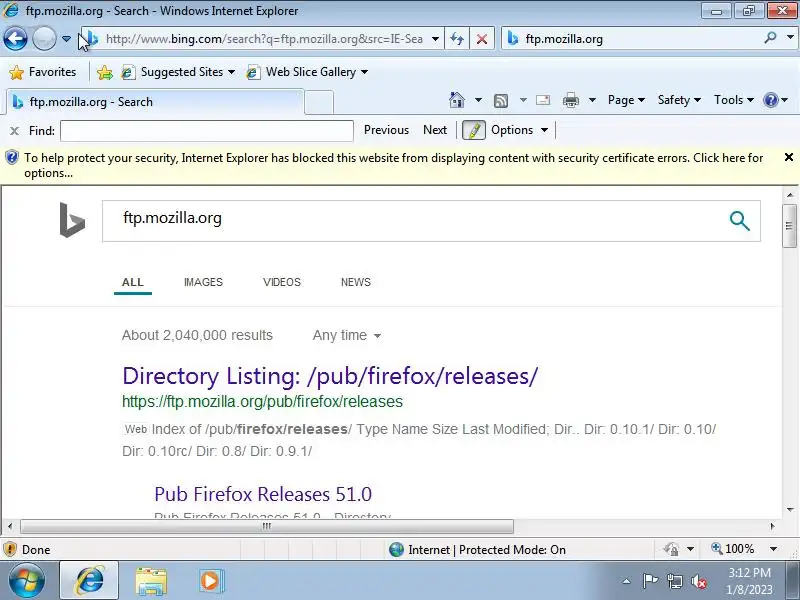
Task: Click the green ftp.mozilla.org releases URL
Action: click(x=262, y=402)
